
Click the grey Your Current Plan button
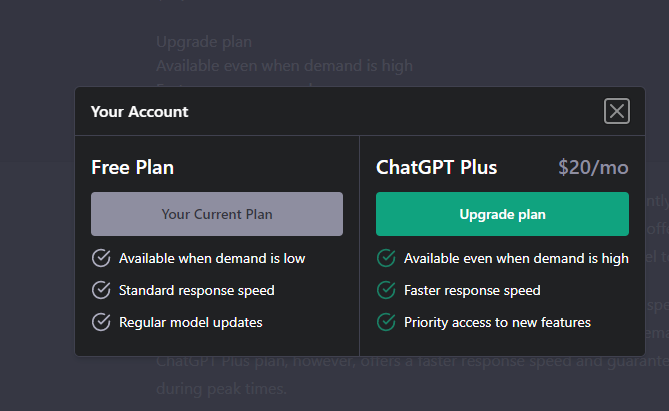point(217,214)
